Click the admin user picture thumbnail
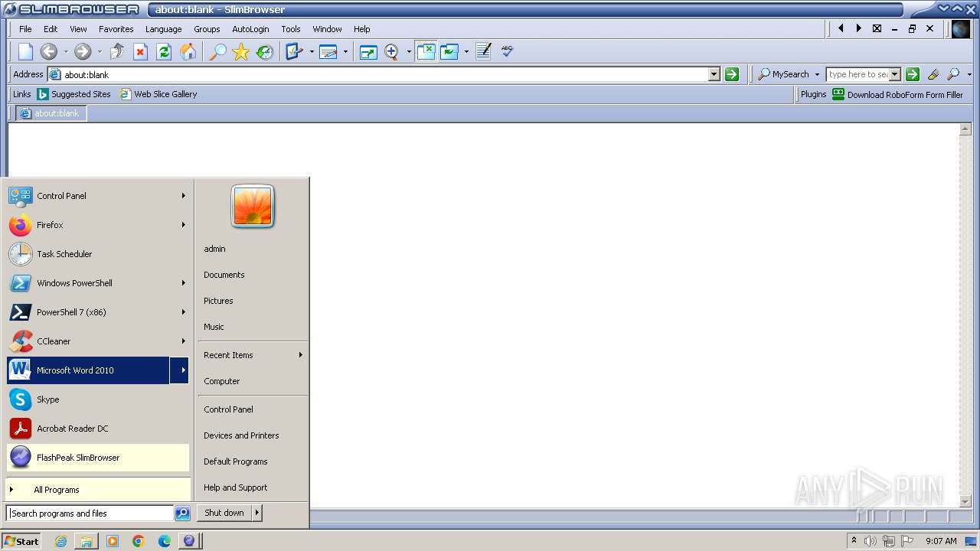This screenshot has height=551, width=980. click(x=253, y=206)
